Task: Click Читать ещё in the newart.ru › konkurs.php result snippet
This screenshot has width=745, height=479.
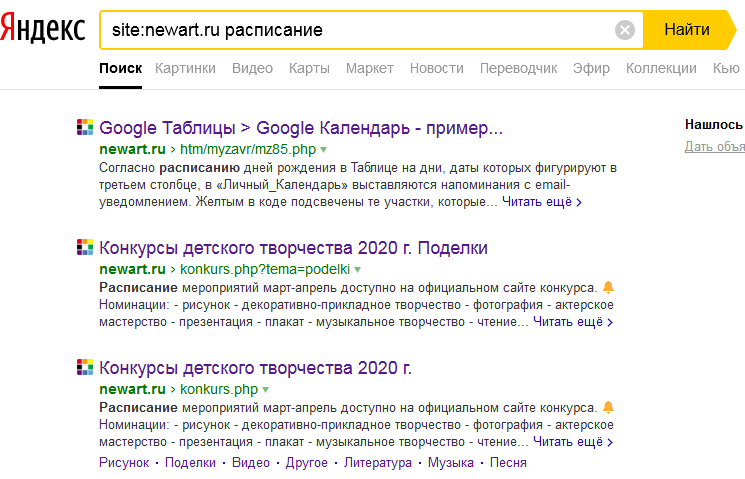Action: 573,441
